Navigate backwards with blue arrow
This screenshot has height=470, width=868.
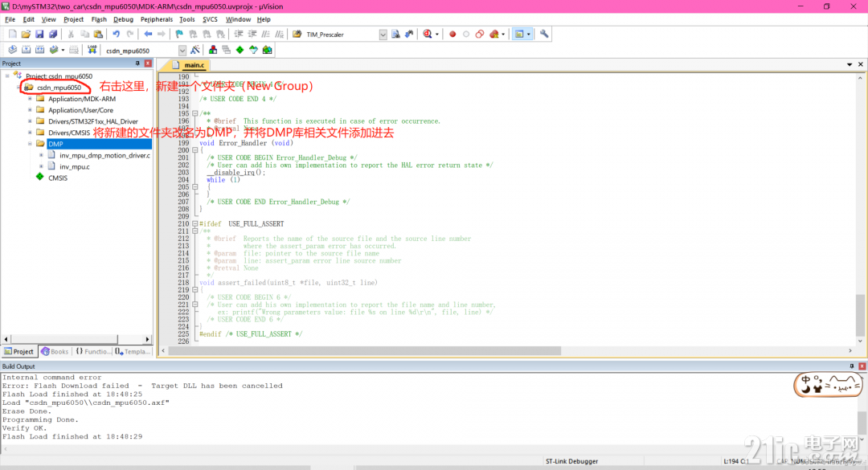(x=148, y=35)
